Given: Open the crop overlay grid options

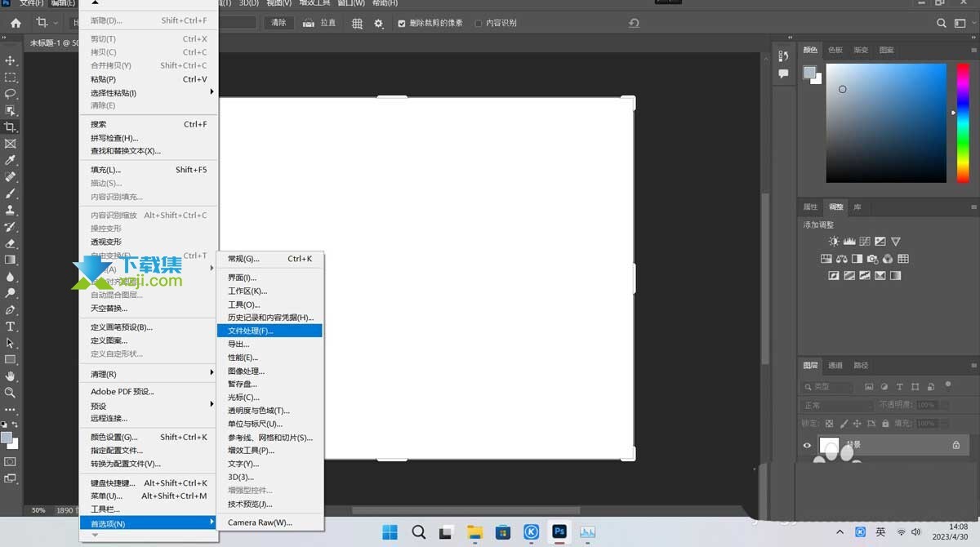Looking at the screenshot, I should 357,24.
